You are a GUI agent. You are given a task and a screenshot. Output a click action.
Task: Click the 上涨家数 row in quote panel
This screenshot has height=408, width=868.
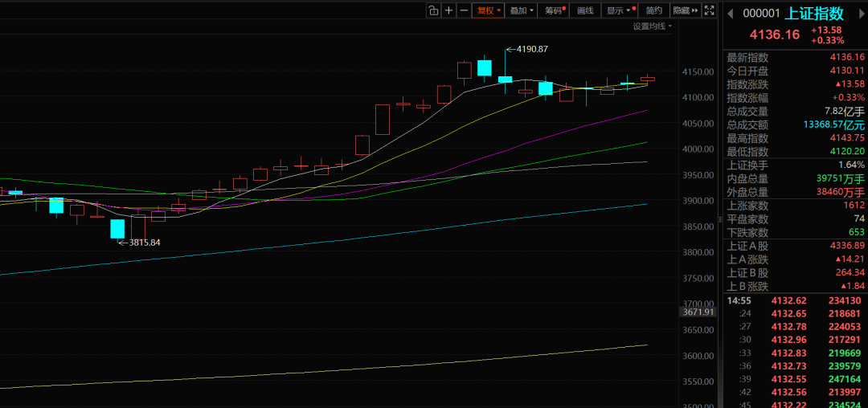(x=796, y=206)
